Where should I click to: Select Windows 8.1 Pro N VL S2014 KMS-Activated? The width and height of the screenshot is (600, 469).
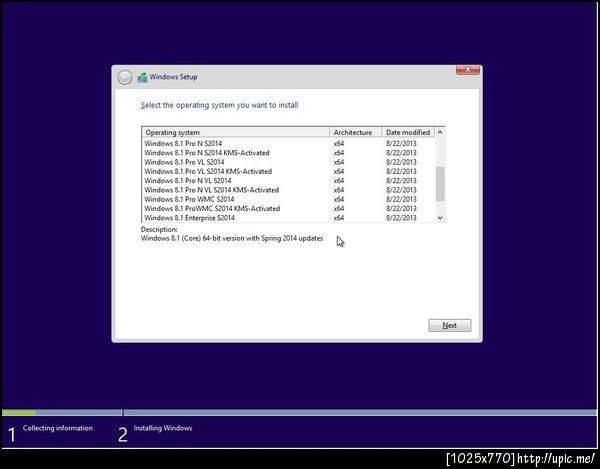289,190
